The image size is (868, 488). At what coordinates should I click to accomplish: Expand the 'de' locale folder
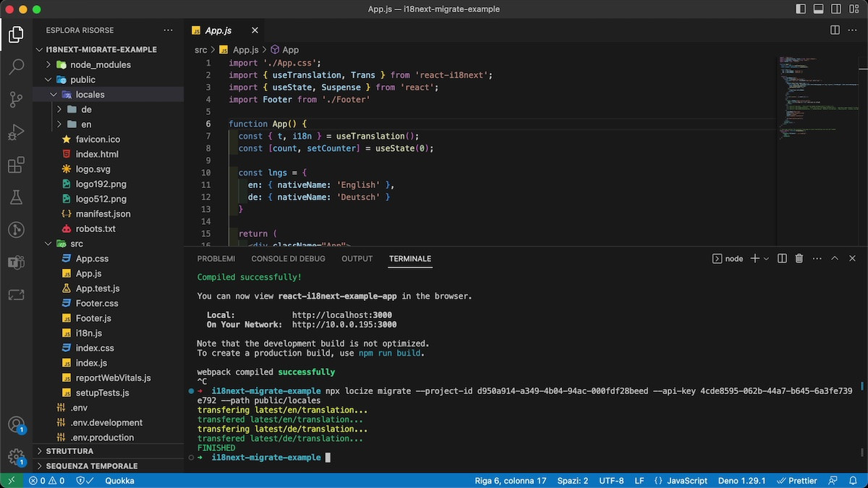click(x=86, y=109)
